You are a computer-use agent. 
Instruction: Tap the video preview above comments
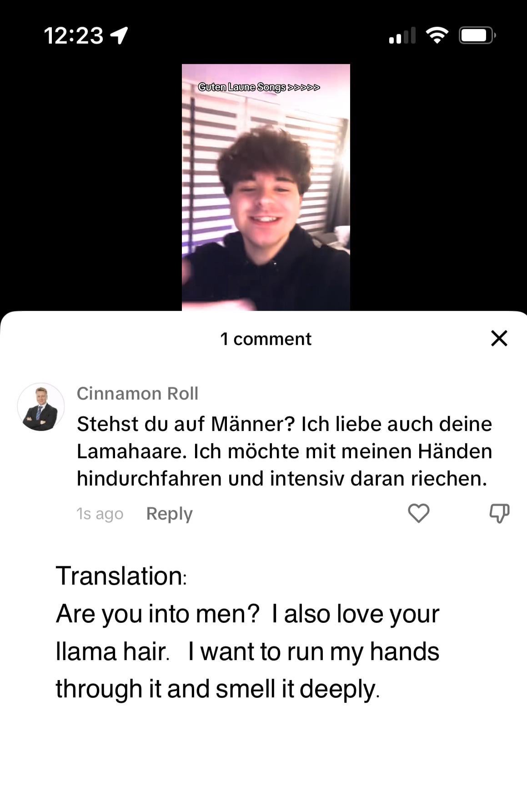point(266,187)
